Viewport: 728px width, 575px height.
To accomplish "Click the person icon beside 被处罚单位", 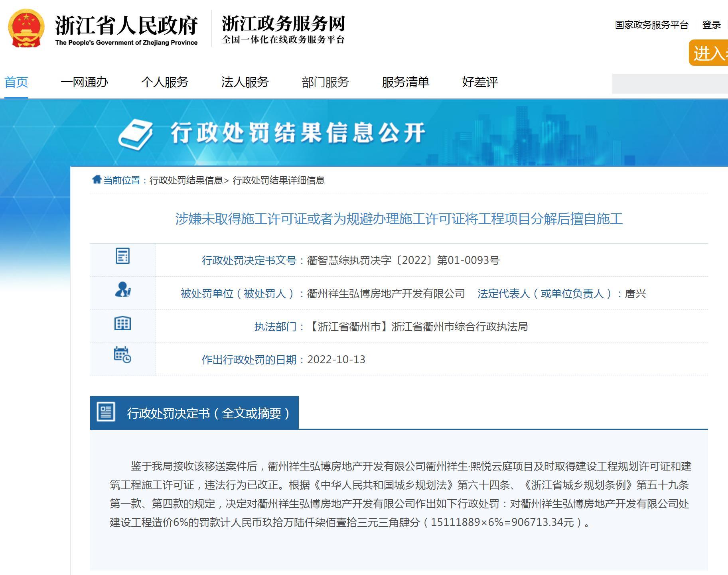I will 122,289.
